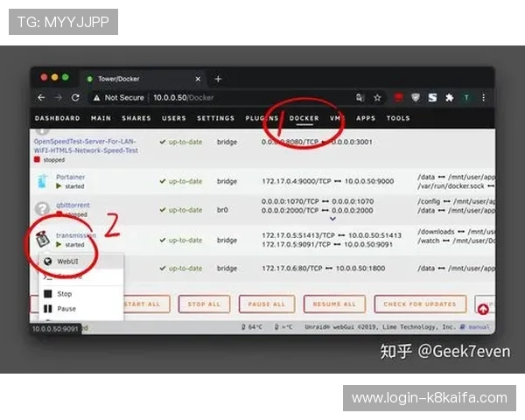Choose Stop in the container menu
525x420 pixels.
click(64, 294)
